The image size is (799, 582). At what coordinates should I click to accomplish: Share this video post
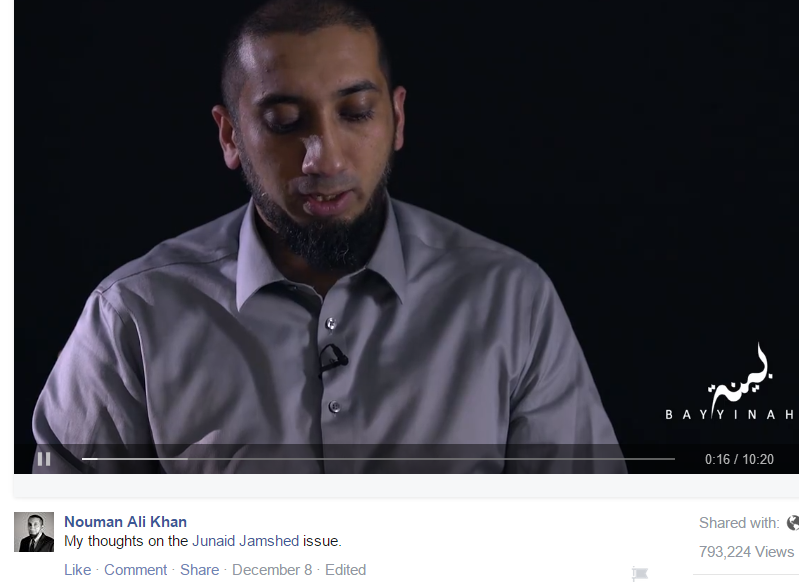coord(199,569)
